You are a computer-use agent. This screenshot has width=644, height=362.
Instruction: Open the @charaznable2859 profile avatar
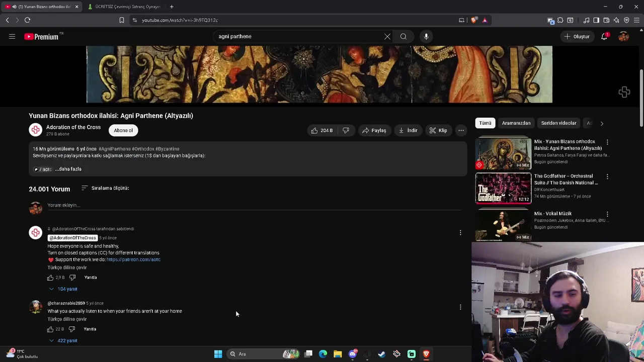[35, 307]
